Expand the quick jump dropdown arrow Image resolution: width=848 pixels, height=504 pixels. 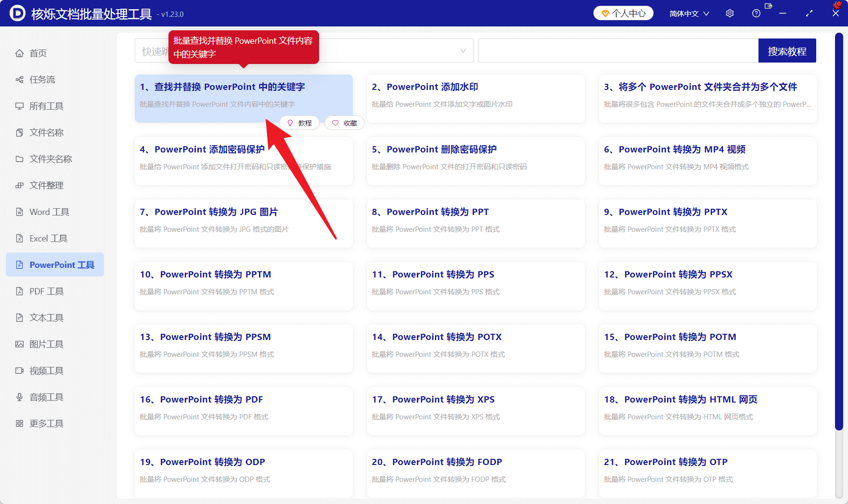463,51
